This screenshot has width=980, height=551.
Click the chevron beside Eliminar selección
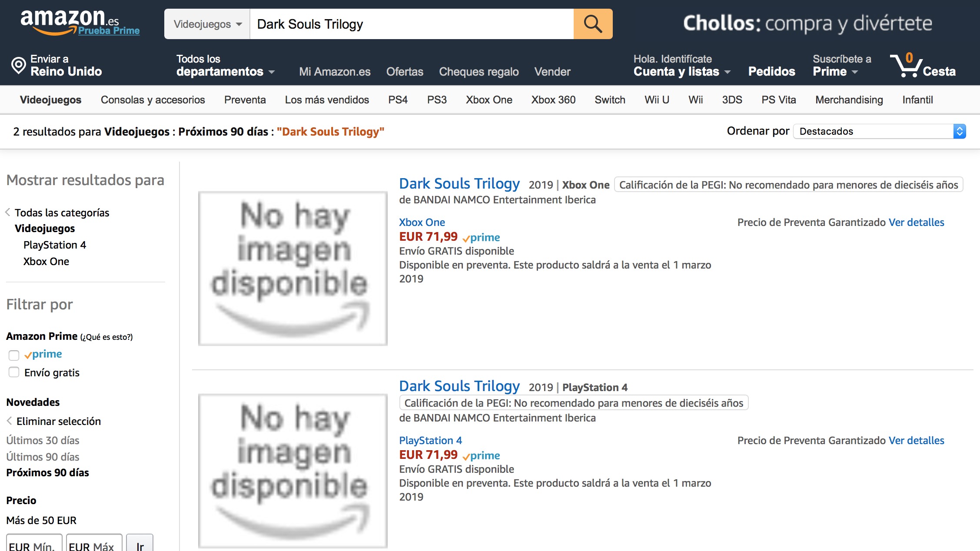[x=10, y=421]
